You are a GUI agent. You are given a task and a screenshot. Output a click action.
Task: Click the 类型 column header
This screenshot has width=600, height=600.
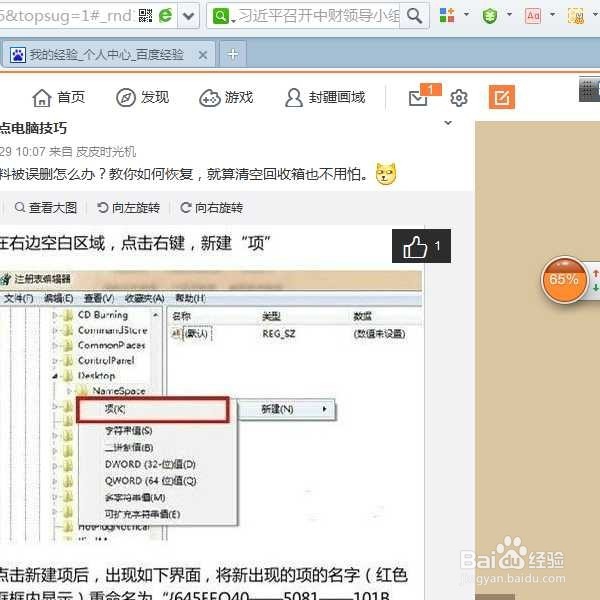pyautogui.click(x=271, y=316)
